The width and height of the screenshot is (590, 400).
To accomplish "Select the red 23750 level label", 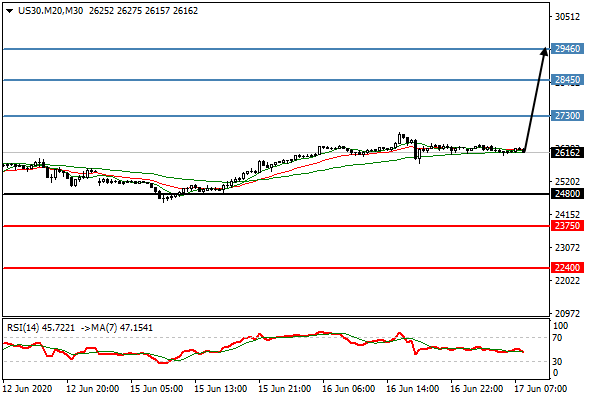I will tap(567, 226).
